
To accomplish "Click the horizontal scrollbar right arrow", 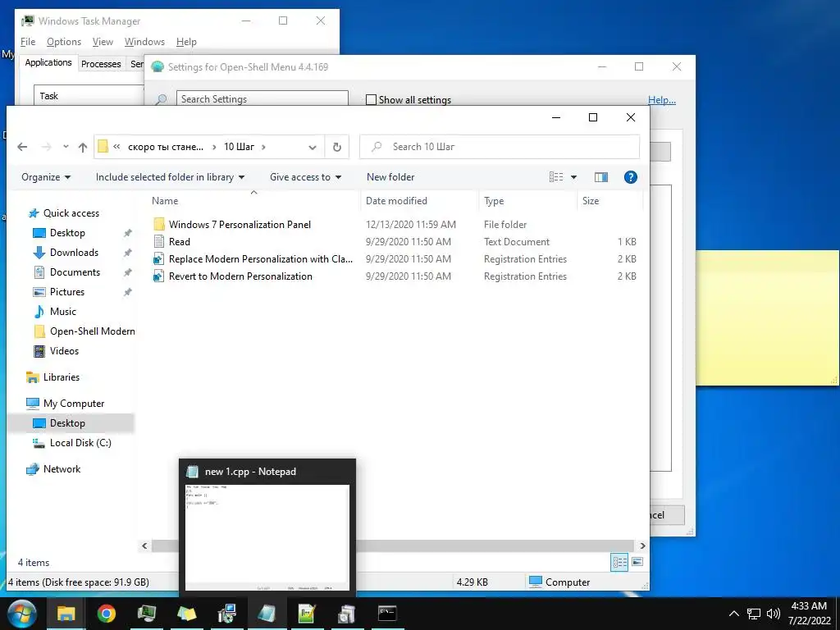I will (642, 546).
